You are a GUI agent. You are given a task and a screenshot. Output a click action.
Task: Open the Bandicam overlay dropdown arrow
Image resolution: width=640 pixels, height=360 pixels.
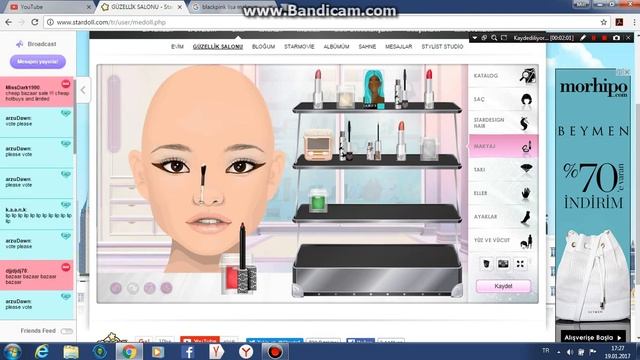click(x=474, y=38)
